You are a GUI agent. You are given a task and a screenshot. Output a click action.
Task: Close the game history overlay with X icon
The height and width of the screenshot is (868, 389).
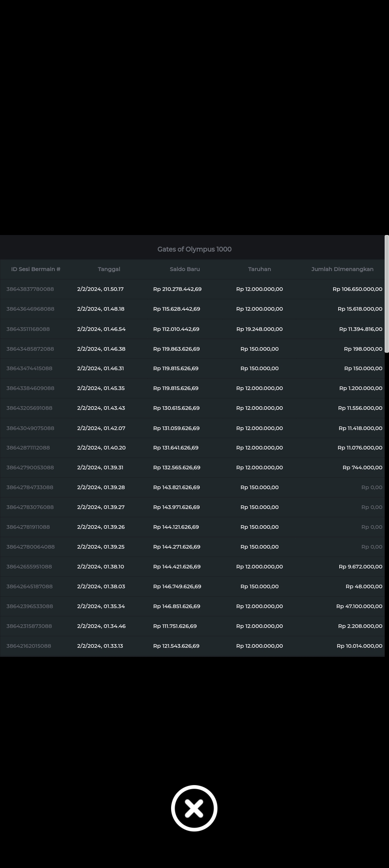click(194, 808)
